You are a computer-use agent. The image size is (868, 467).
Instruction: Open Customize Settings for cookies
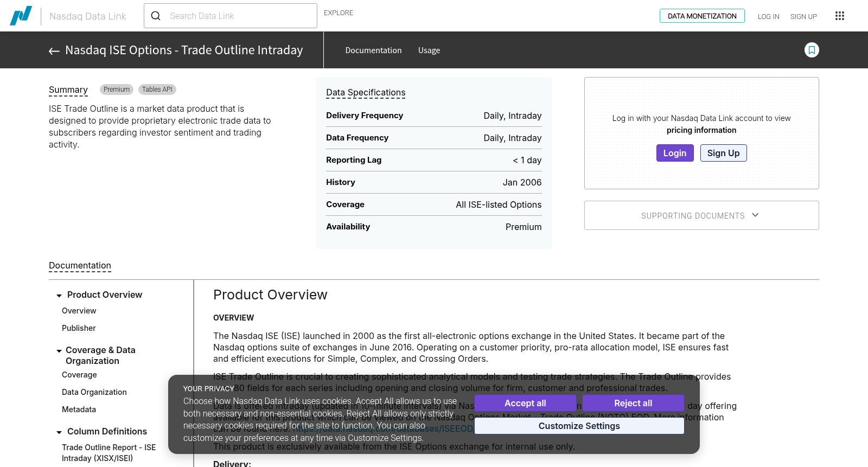pos(579,426)
